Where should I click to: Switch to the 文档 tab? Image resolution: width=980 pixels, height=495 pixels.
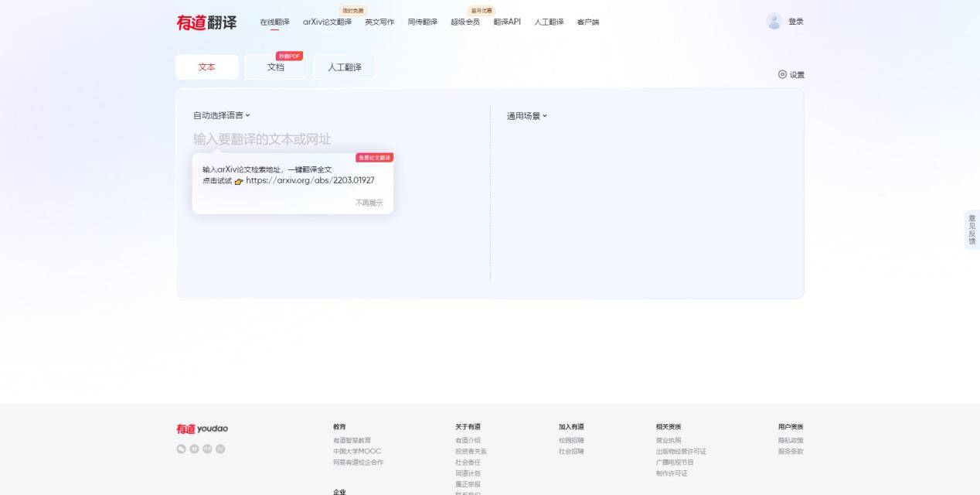click(276, 67)
